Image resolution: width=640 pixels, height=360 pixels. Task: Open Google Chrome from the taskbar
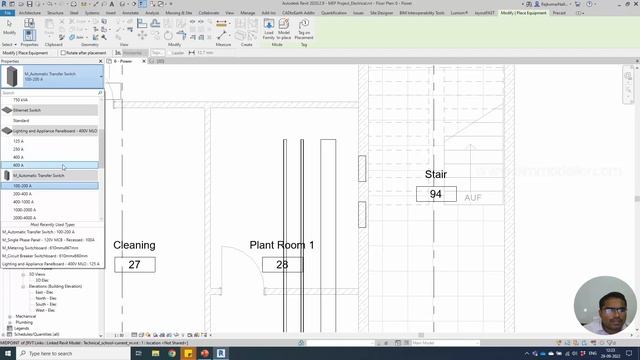172,353
